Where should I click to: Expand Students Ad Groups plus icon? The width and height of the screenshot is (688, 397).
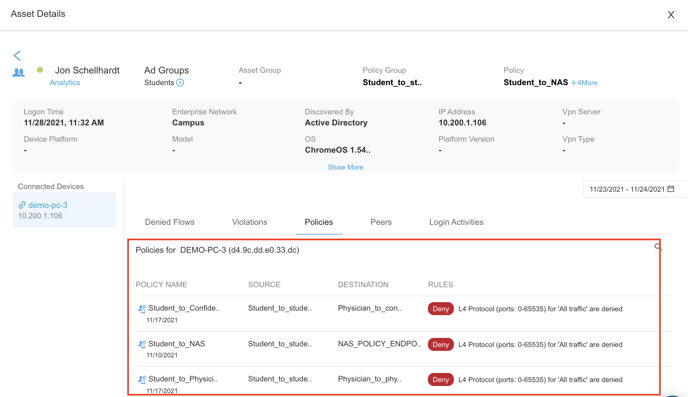pos(180,82)
